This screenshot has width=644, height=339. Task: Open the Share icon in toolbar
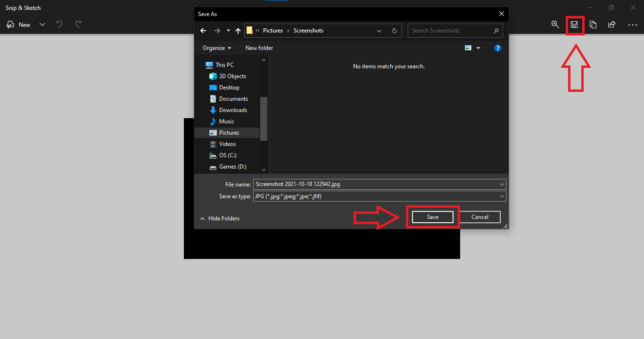[x=611, y=24]
